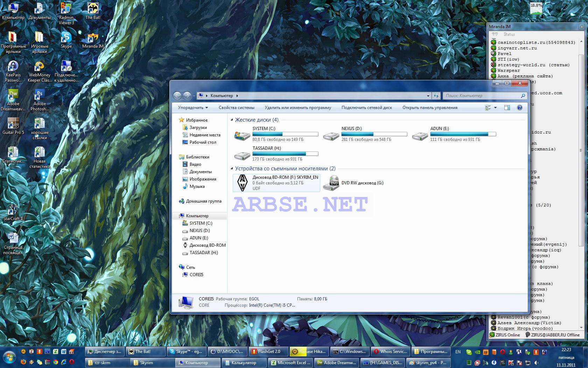Launch StarCraft II desktop icon
588x368 pixels.
click(13, 212)
